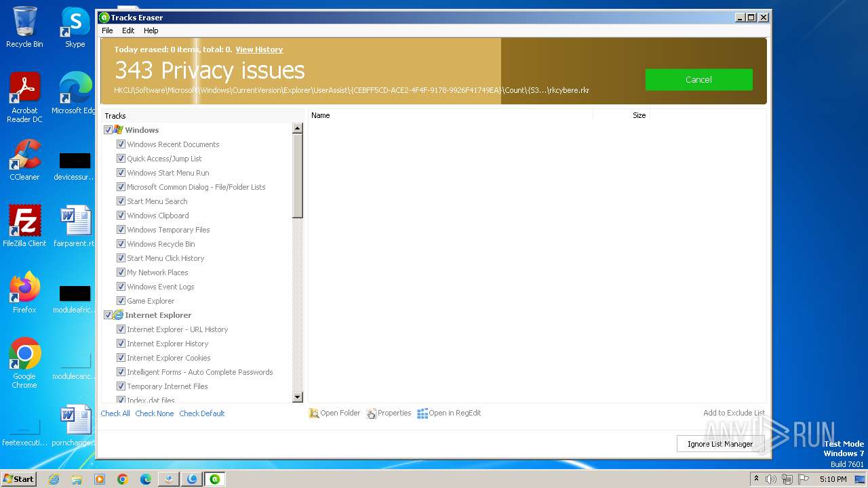Screen dimensions: 868x488
Task: Toggle the Game Explorer checkbox
Action: 121,301
